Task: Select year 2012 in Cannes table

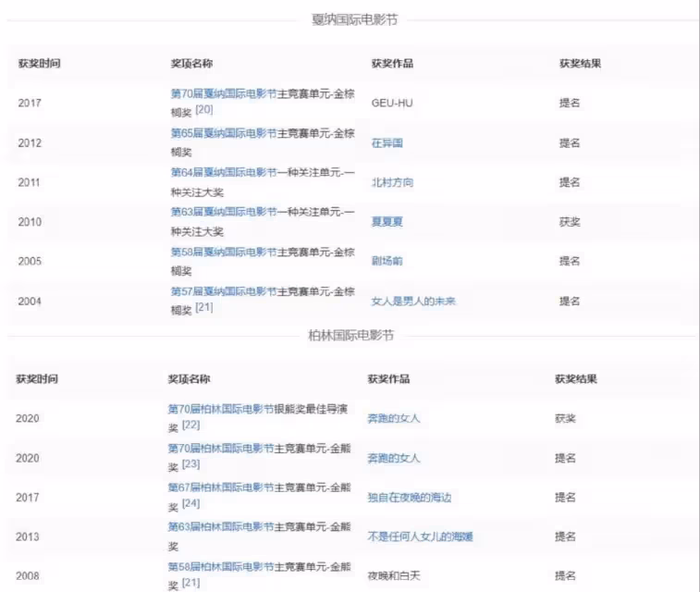Action: [x=30, y=142]
